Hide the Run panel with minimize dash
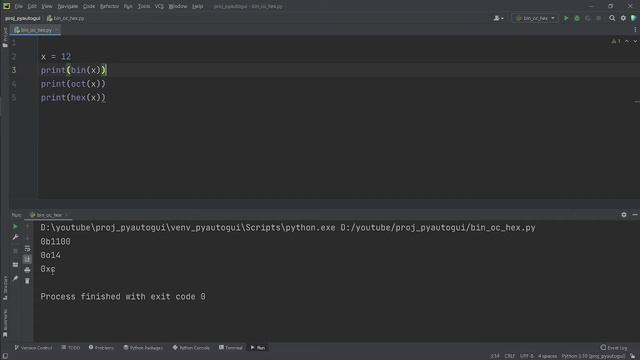 (x=635, y=215)
